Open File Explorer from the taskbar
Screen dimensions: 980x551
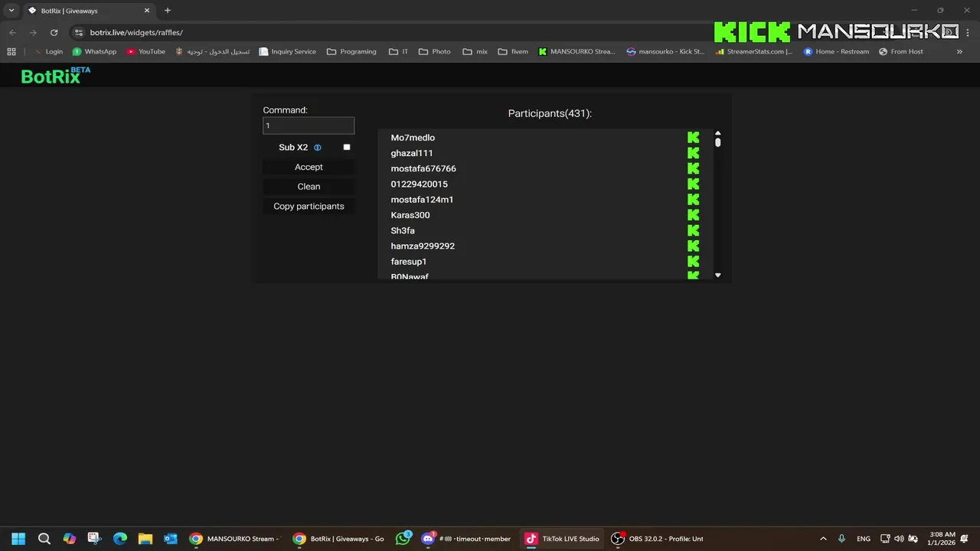[x=145, y=539]
